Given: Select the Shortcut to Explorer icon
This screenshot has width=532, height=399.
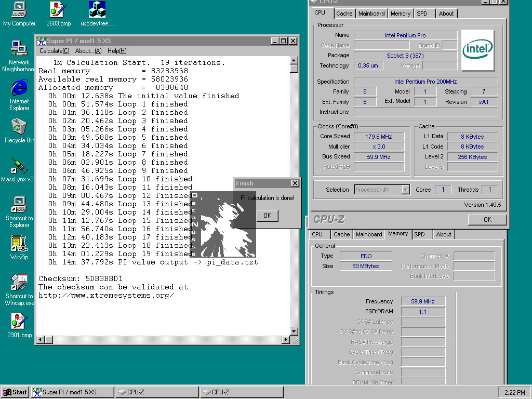Looking at the screenshot, I should [x=19, y=212].
